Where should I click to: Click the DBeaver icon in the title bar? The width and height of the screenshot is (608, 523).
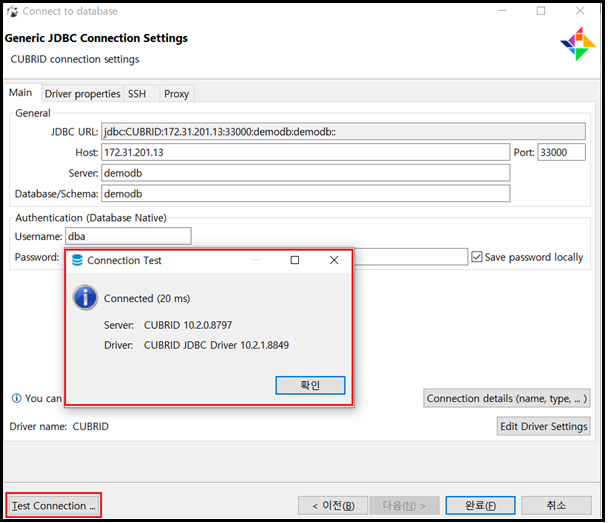[x=12, y=11]
